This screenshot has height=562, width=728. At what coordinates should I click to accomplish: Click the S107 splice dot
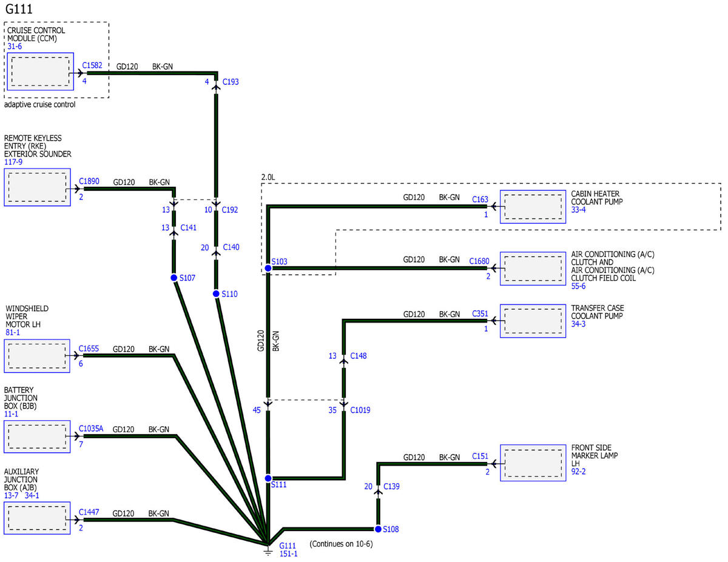[x=174, y=278]
